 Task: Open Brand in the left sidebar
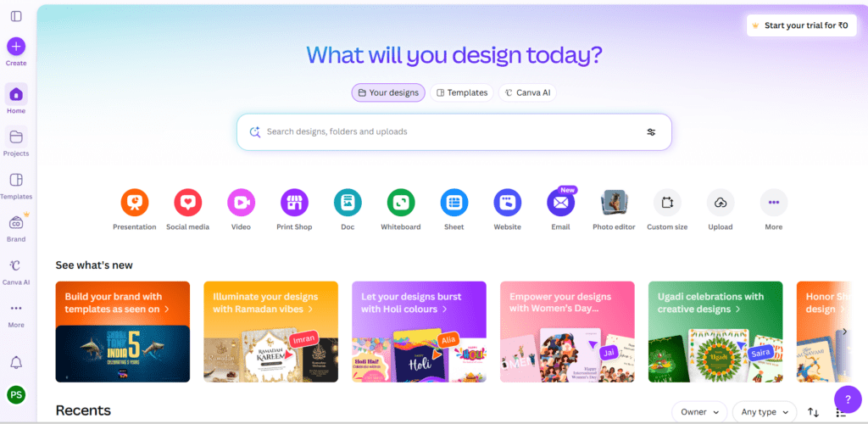[16, 229]
